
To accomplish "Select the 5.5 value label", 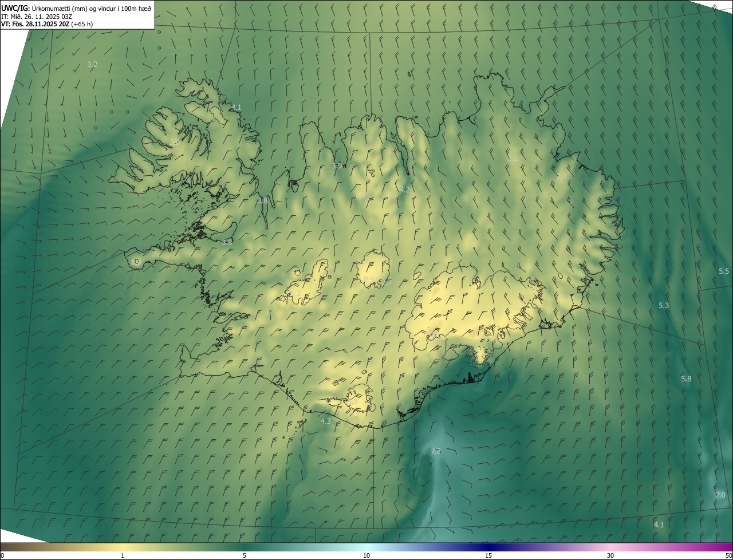I will (x=724, y=271).
